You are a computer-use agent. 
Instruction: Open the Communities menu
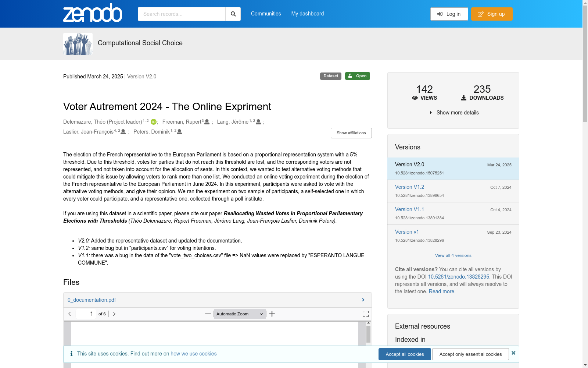pos(266,14)
